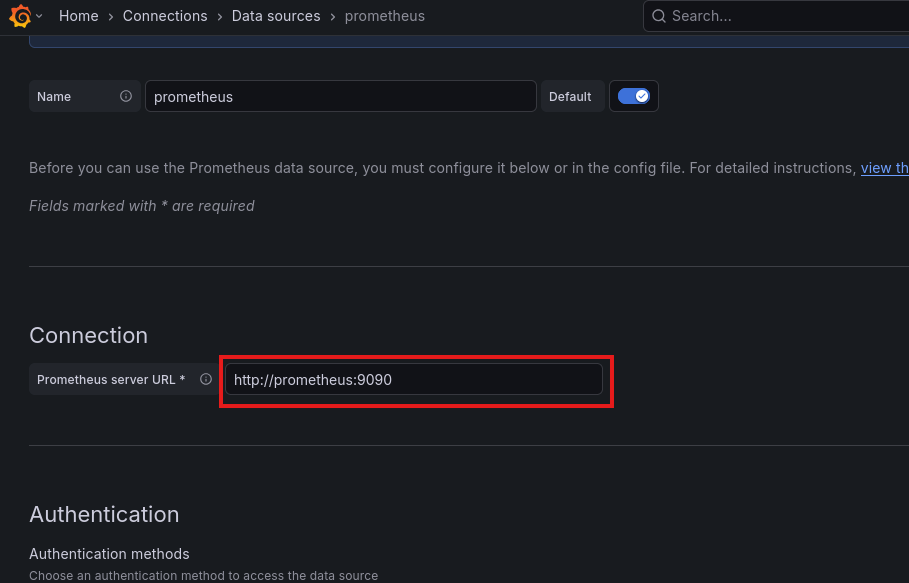Focus the top Search field
This screenshot has height=583, width=909.
[x=776, y=16]
